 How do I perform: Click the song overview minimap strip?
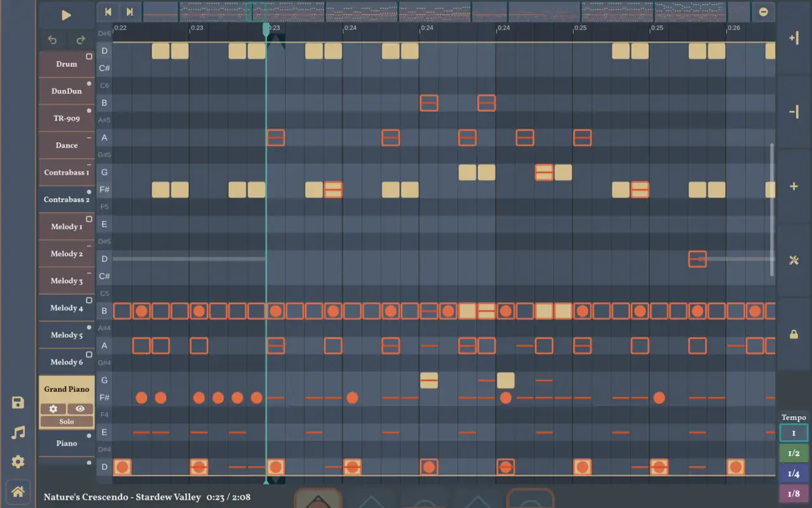[446, 12]
